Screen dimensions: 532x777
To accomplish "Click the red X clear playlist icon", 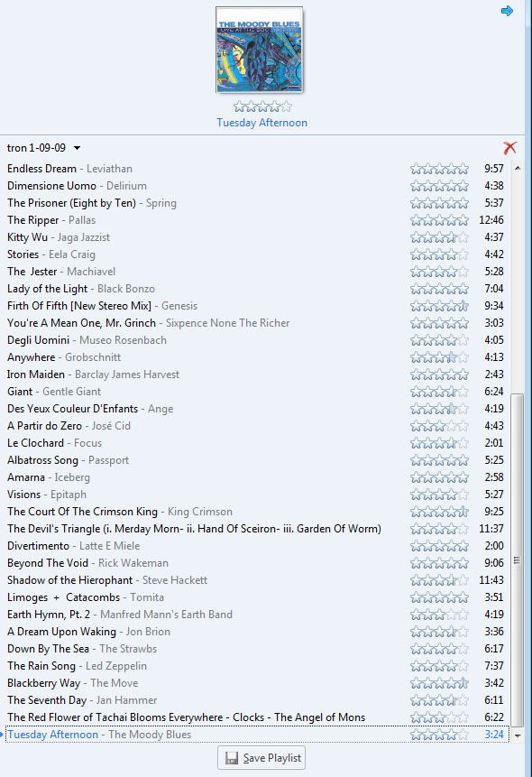I will coord(509,148).
